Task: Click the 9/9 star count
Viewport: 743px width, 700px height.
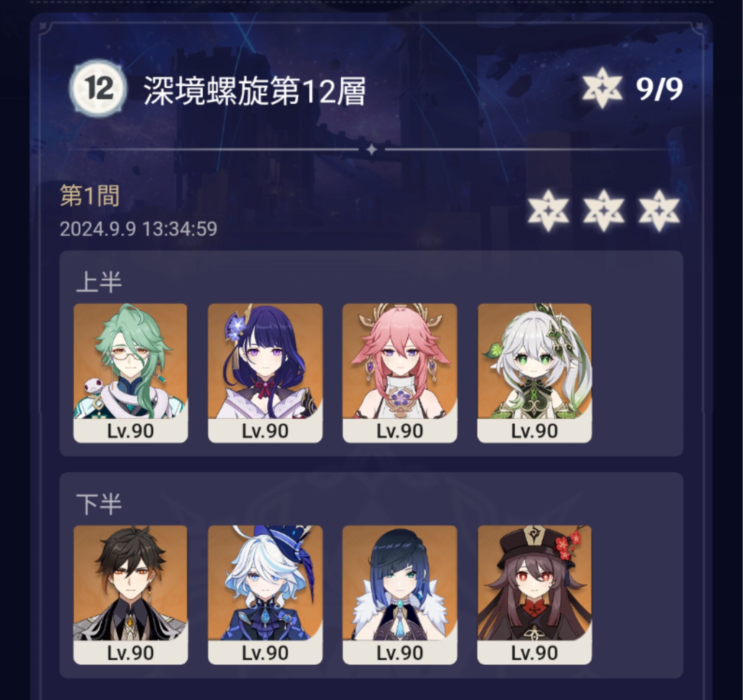Action: coord(659,89)
